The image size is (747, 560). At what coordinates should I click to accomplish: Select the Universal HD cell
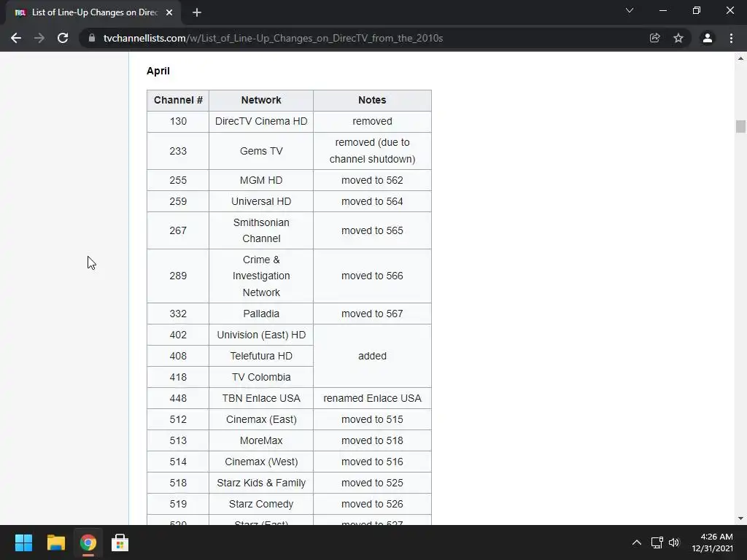261,201
